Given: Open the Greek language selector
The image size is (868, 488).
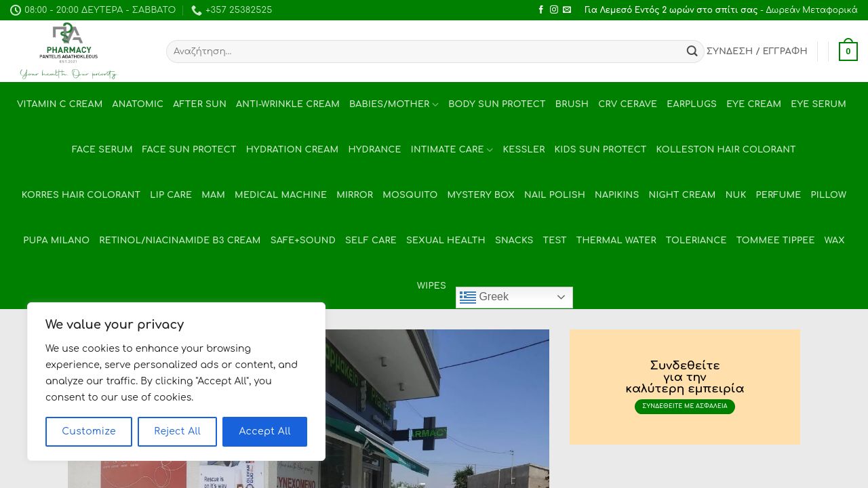Looking at the screenshot, I should (514, 297).
